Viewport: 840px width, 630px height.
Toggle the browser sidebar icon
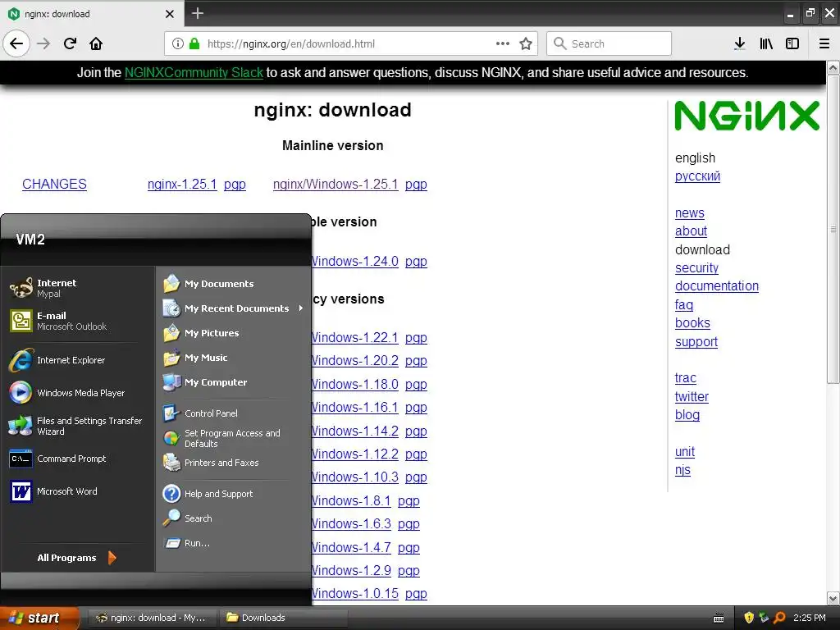point(792,43)
